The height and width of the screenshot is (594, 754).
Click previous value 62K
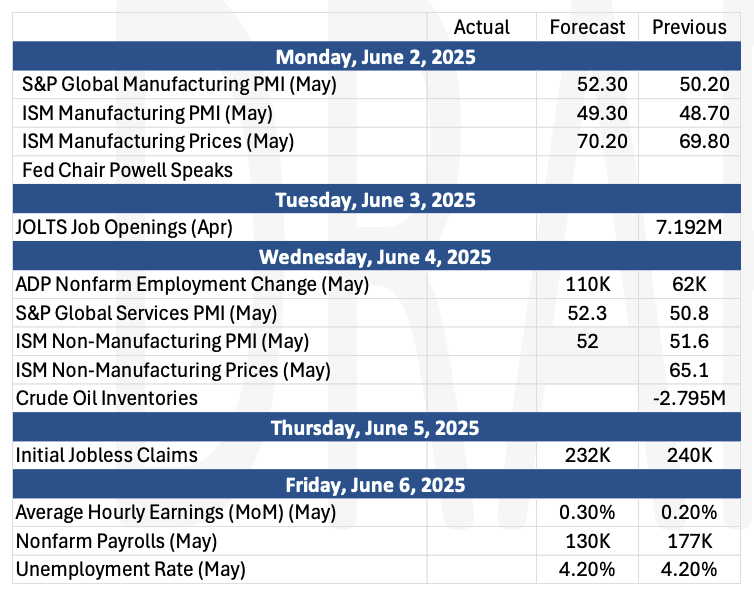(689, 285)
